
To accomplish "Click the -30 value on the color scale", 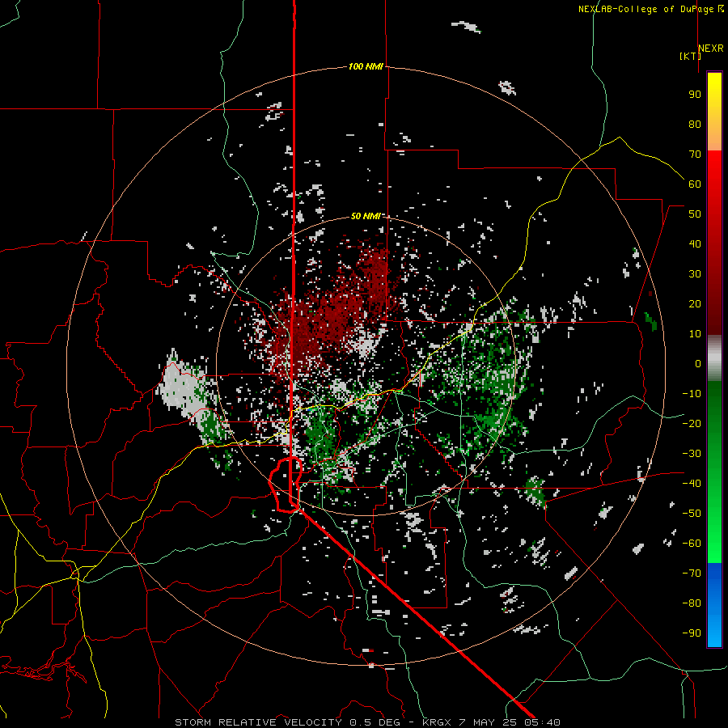I will (692, 454).
